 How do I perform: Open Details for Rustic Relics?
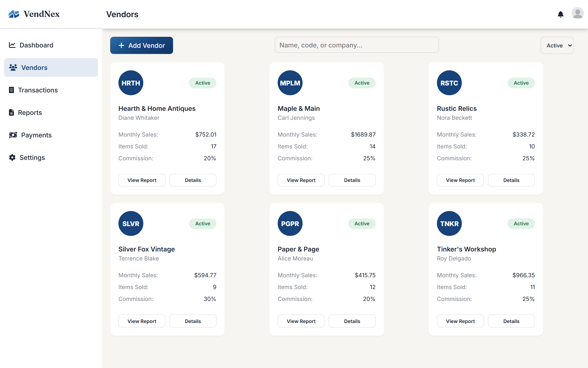(x=511, y=180)
